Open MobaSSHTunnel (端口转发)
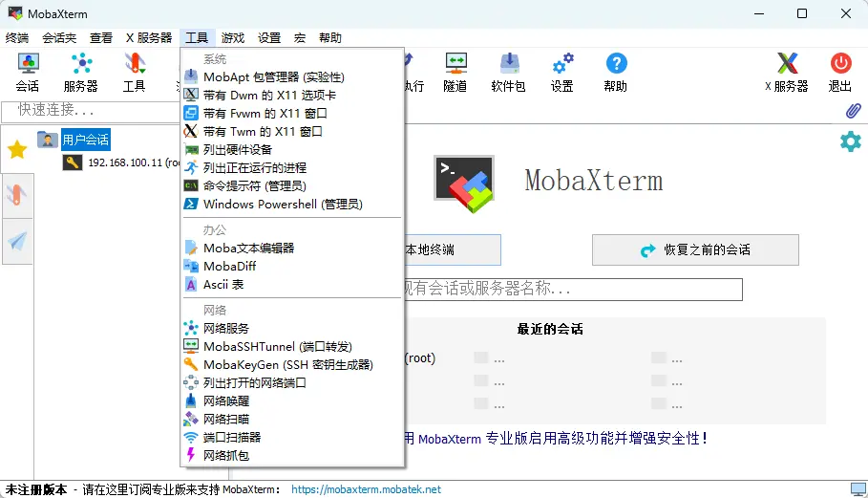 (292, 347)
